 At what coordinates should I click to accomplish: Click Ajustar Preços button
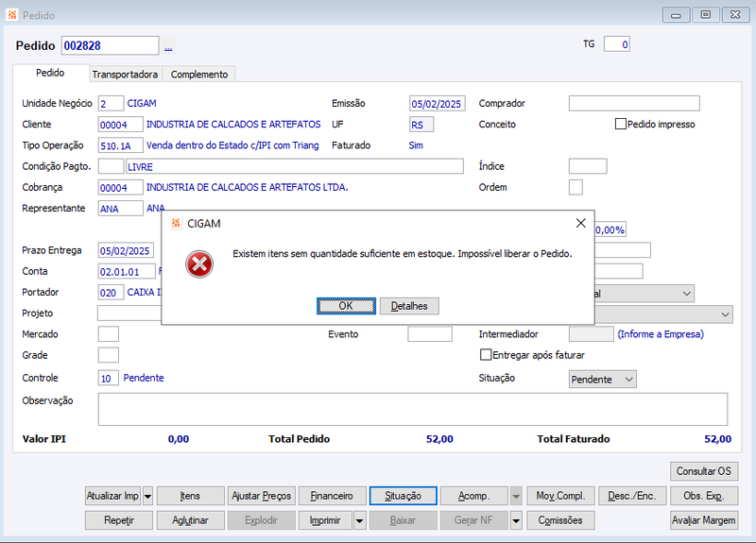click(262, 496)
